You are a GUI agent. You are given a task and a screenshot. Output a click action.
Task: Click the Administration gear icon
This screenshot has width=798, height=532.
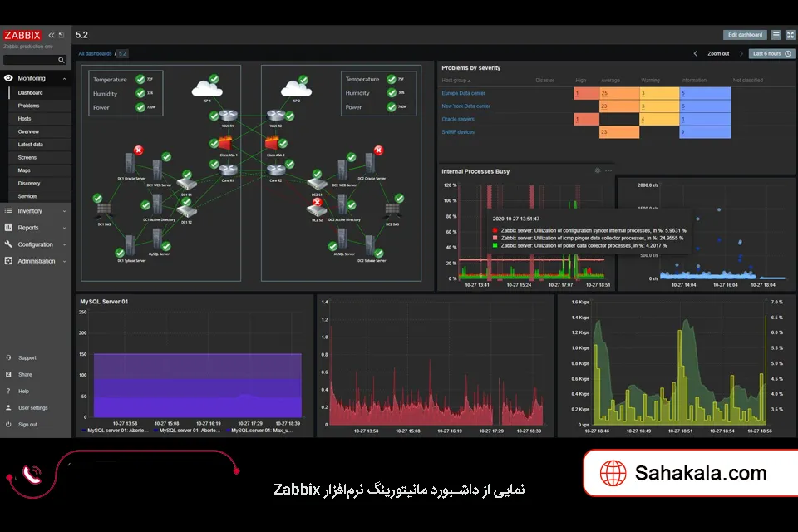8,261
